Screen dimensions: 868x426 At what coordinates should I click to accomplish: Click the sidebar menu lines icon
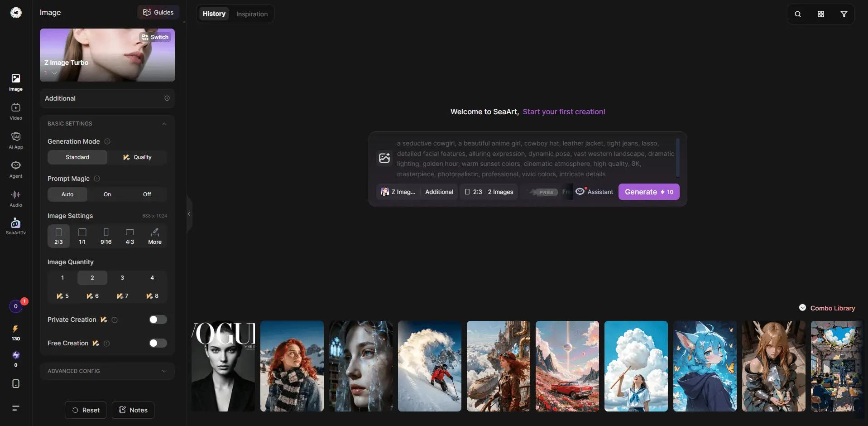16,408
